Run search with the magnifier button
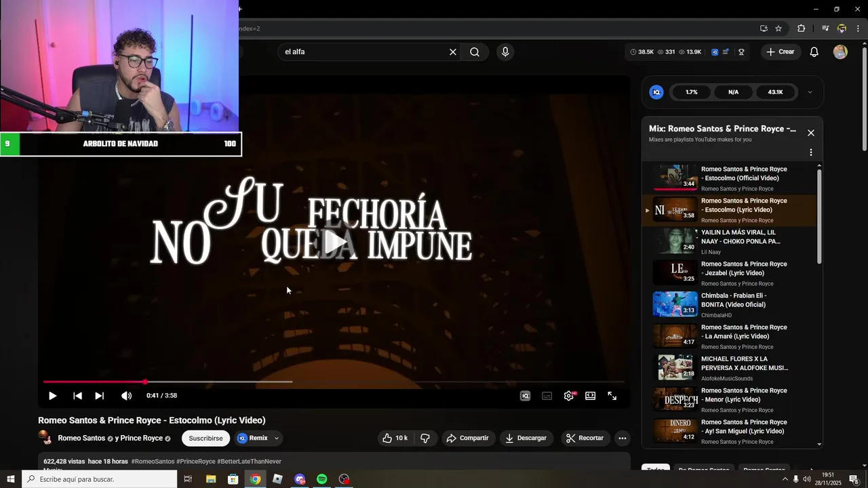The image size is (868, 488). tap(475, 52)
